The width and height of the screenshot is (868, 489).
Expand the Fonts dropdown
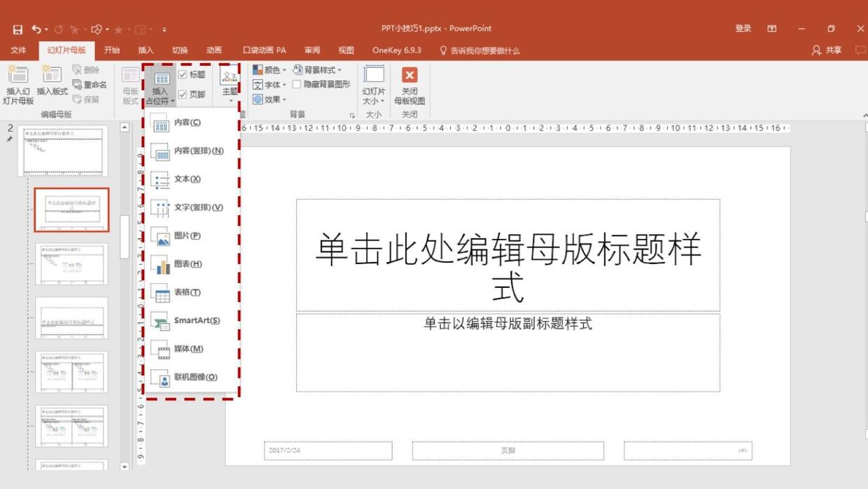point(269,85)
